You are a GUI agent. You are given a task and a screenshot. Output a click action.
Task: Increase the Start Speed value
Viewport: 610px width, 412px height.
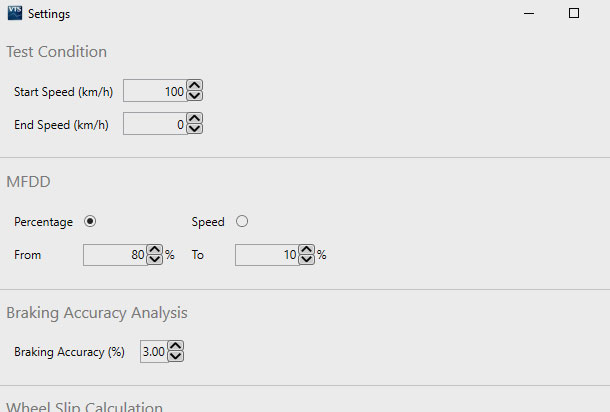(x=195, y=86)
